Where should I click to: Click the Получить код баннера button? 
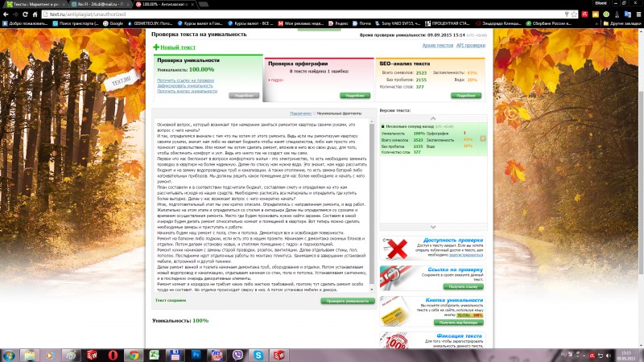(x=458, y=323)
